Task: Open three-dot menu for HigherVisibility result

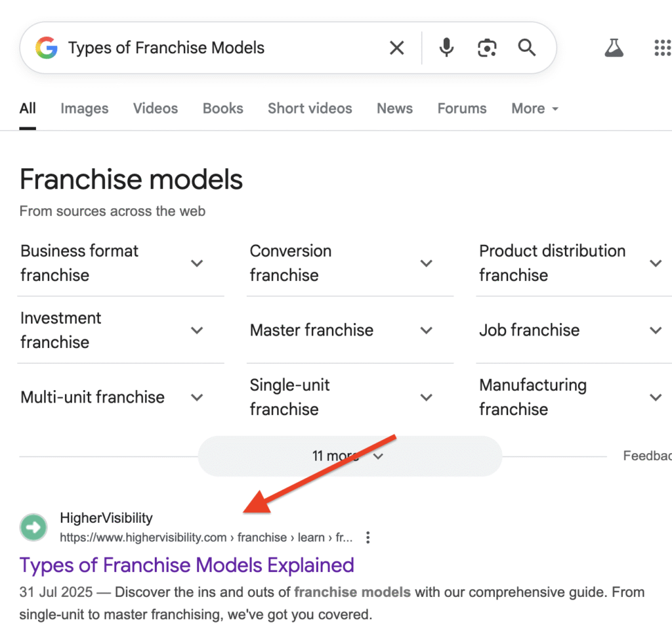Action: coord(368,538)
